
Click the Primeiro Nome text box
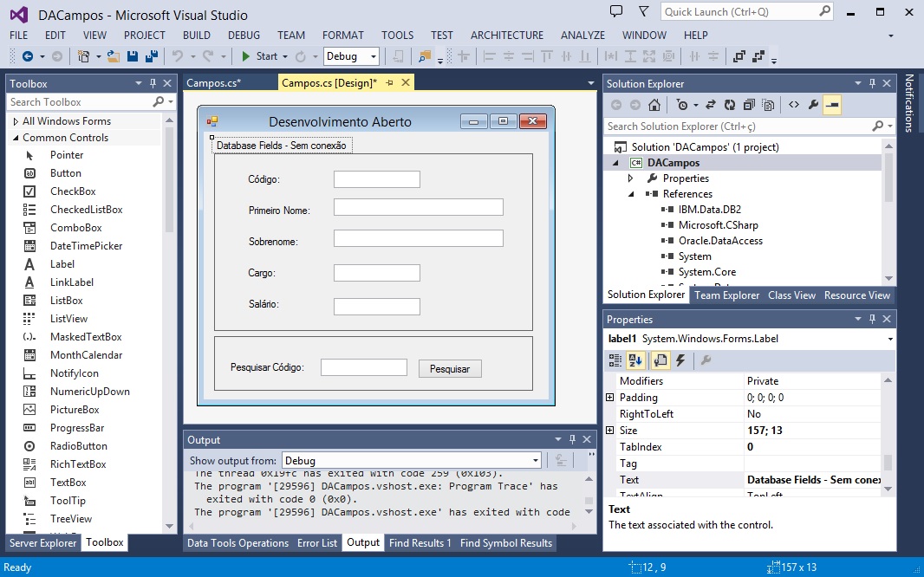tap(418, 207)
